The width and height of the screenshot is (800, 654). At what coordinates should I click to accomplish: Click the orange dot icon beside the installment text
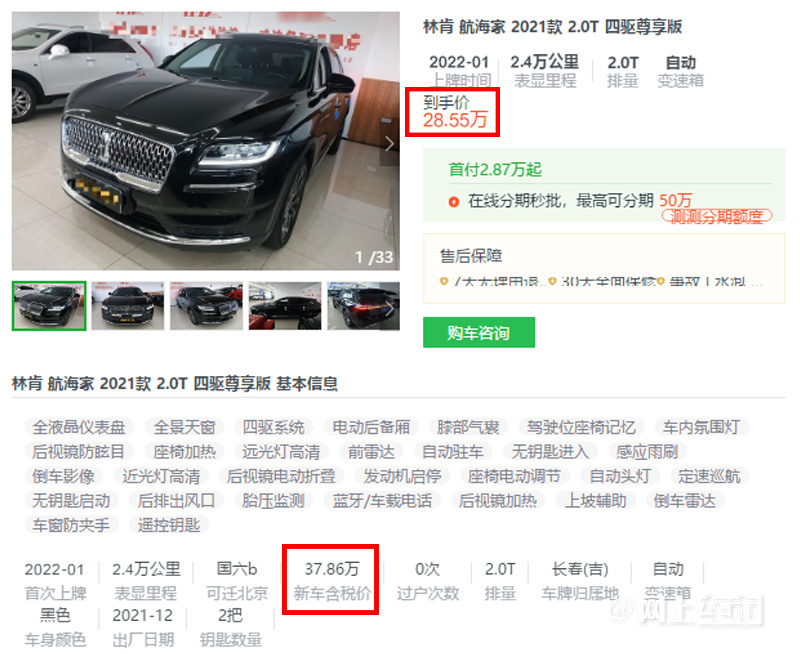tap(454, 202)
